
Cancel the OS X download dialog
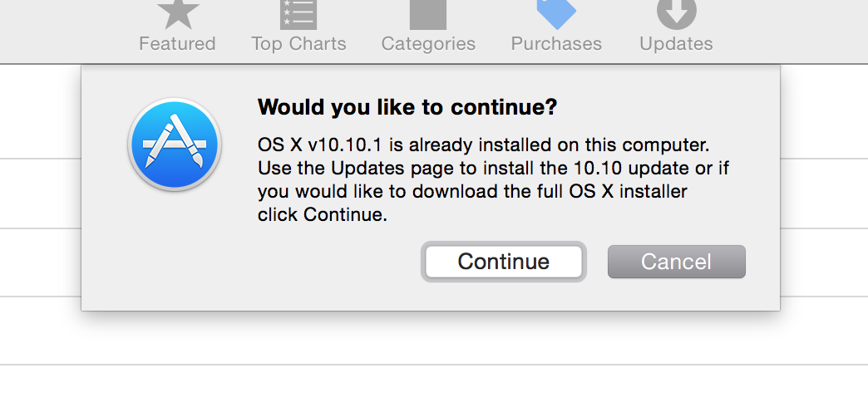[677, 262]
